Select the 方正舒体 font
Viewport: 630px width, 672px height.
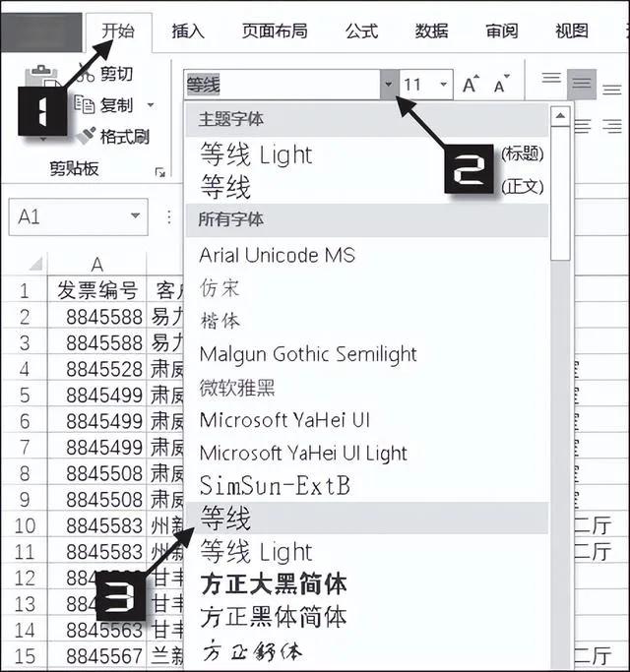[x=366, y=651]
